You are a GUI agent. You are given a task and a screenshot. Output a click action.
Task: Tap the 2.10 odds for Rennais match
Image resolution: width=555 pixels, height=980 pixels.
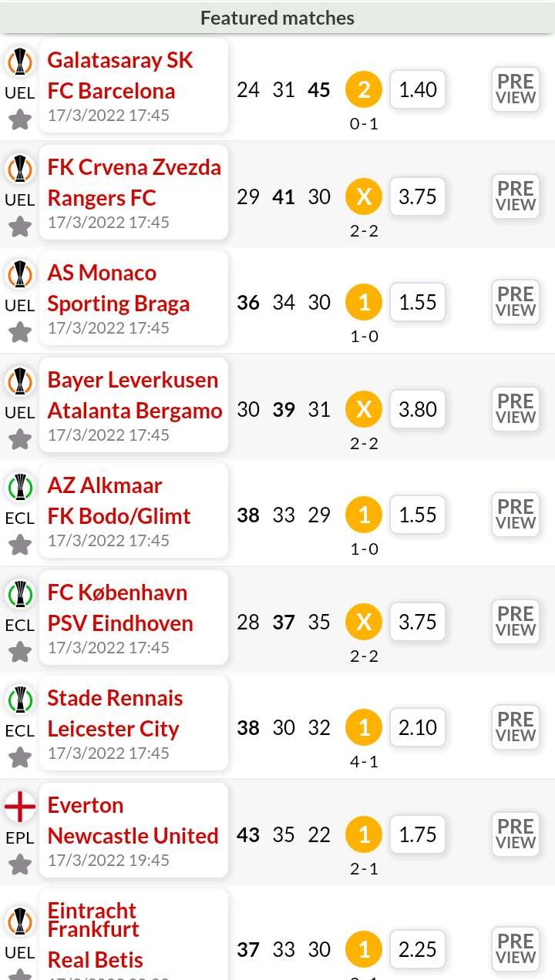(x=418, y=728)
